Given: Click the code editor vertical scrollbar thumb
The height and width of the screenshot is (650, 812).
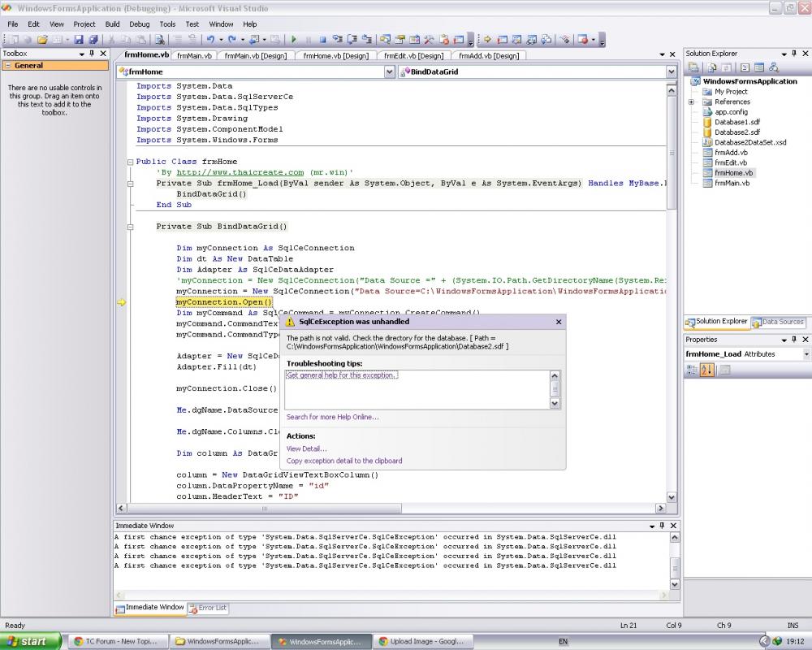Looking at the screenshot, I should click(672, 153).
